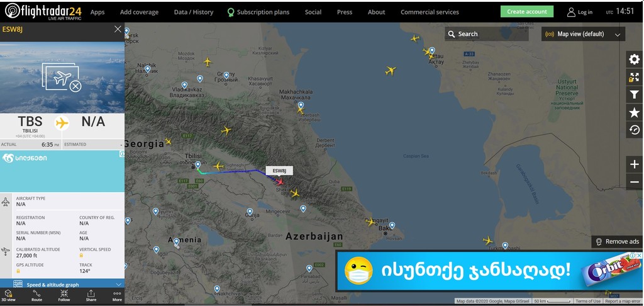Close the ESW8J flight panel
This screenshot has height=306, width=644.
tap(118, 29)
